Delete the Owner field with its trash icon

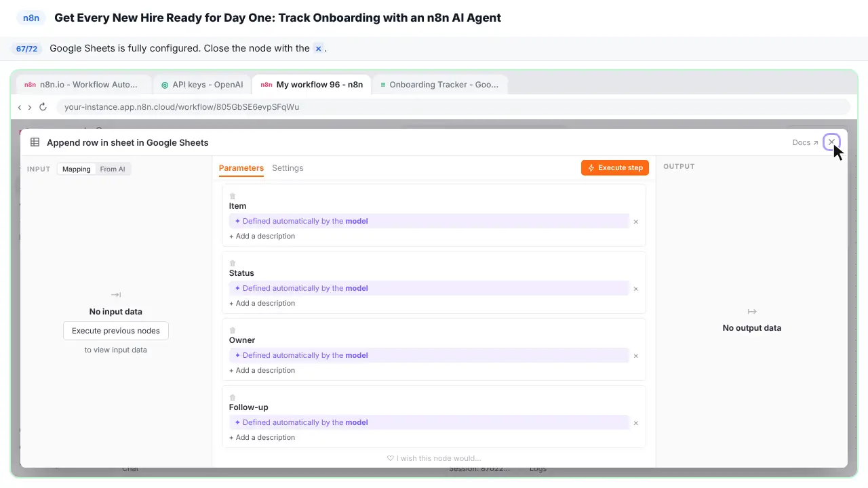[x=233, y=331]
